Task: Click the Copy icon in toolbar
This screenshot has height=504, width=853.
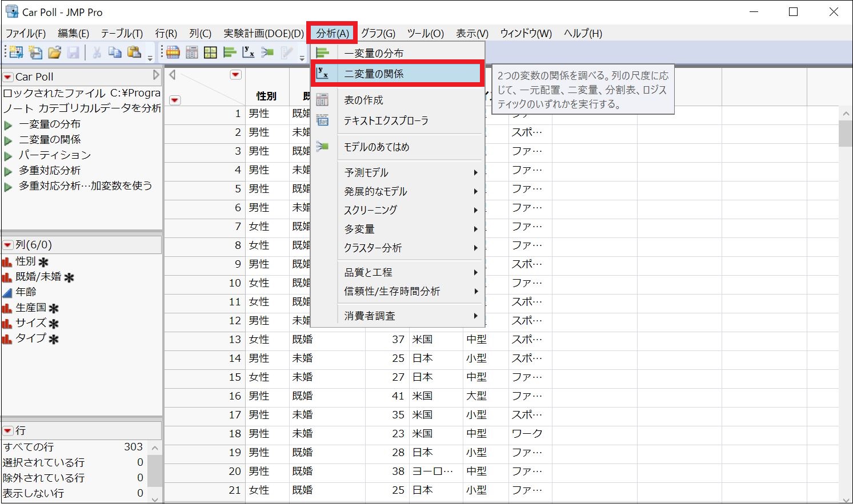Action: pos(115,53)
